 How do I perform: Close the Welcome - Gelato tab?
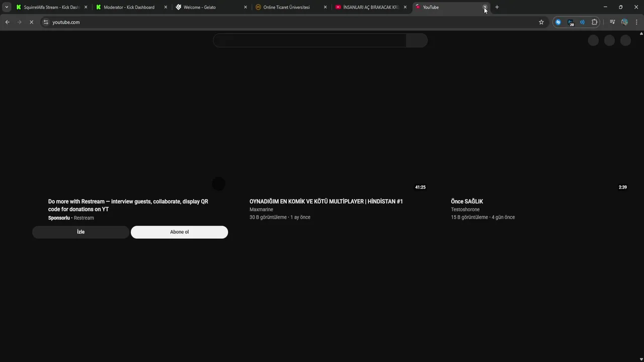[x=246, y=7]
